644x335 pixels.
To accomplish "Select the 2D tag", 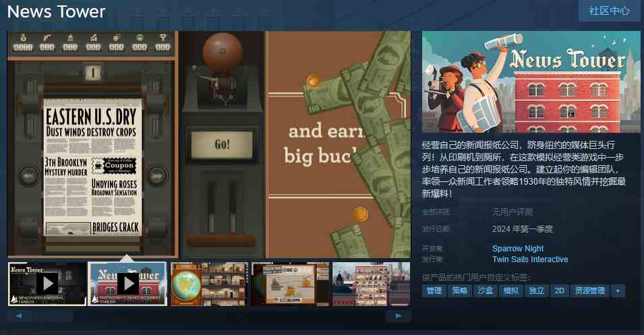I will (560, 291).
